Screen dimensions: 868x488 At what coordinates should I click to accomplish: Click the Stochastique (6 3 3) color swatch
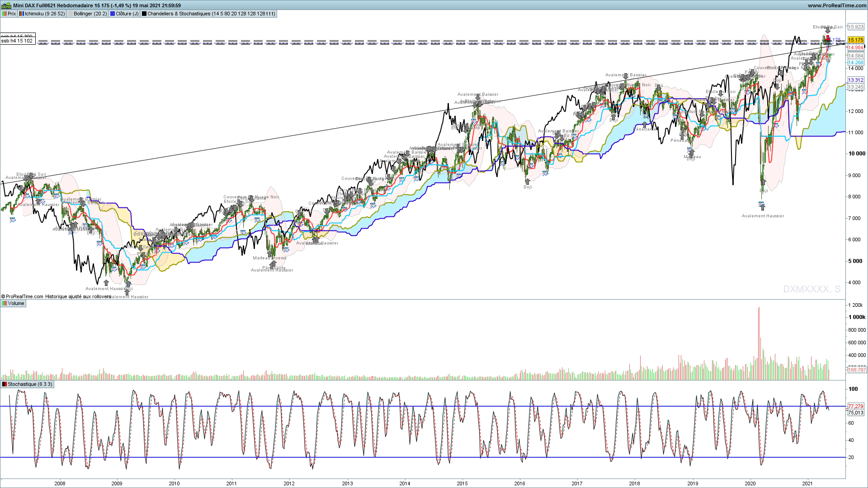pyautogui.click(x=5, y=384)
